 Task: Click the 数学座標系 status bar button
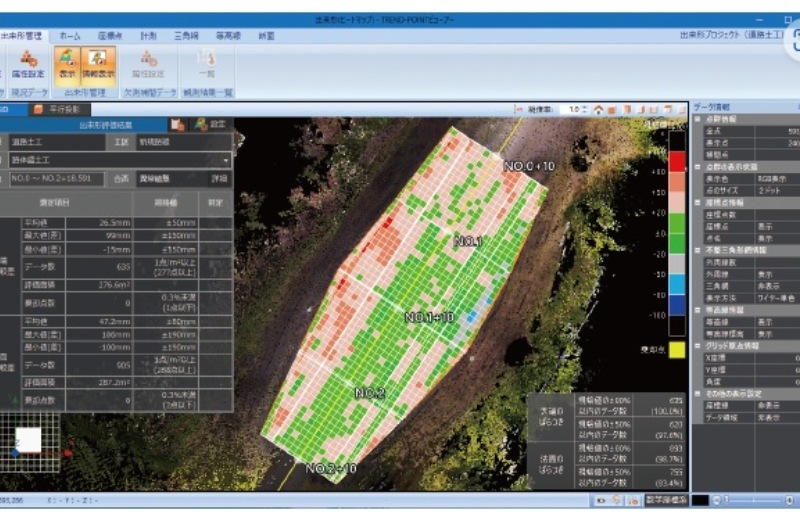[x=666, y=501]
